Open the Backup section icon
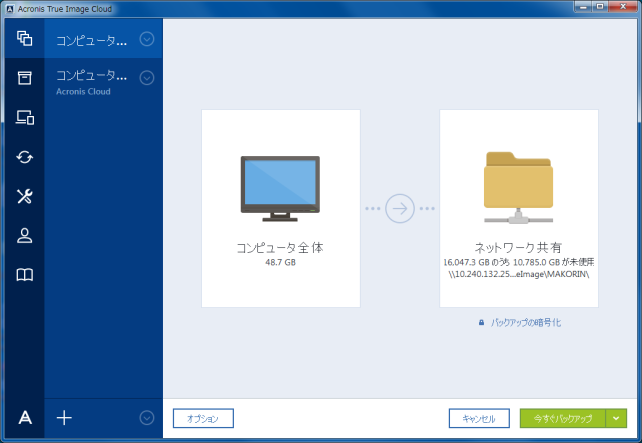The height and width of the screenshot is (443, 642). coord(25,39)
